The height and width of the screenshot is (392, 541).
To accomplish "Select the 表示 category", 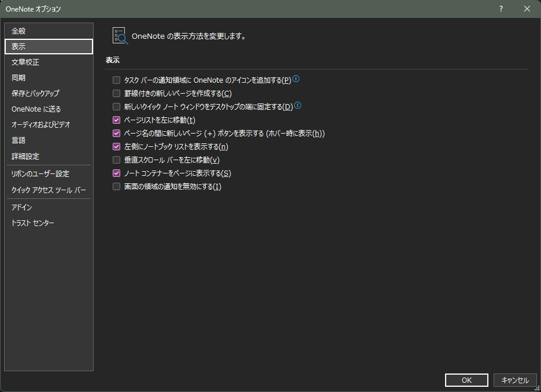I will pos(49,47).
